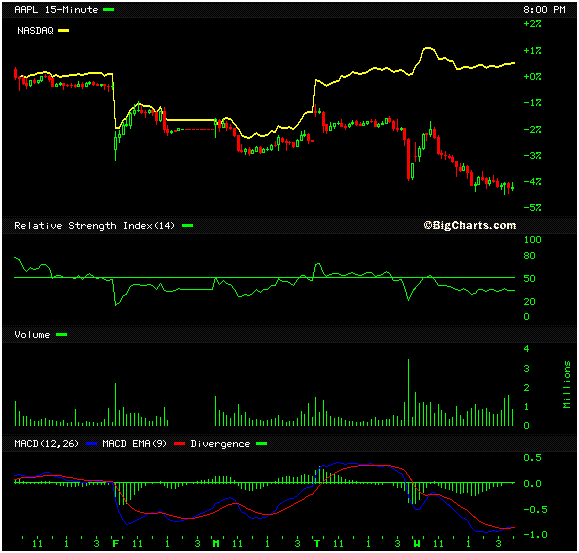
Task: Select the MACD EMA(9) legend label
Action: [x=134, y=443]
